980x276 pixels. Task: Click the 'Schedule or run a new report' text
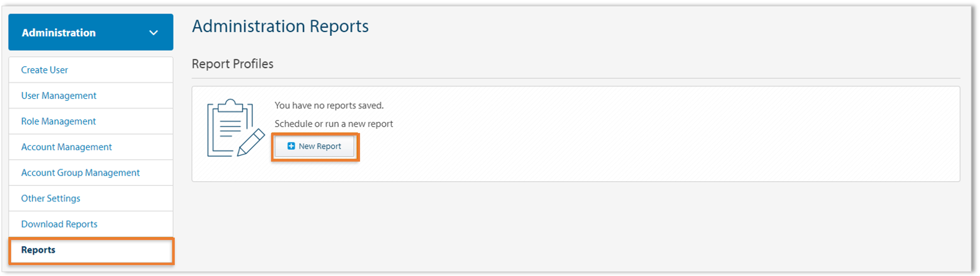pos(334,124)
